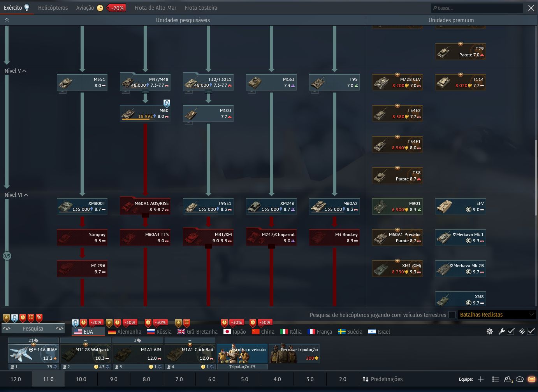Open the contacts friends icon
Screen dimensions: 538x392
tap(508, 379)
